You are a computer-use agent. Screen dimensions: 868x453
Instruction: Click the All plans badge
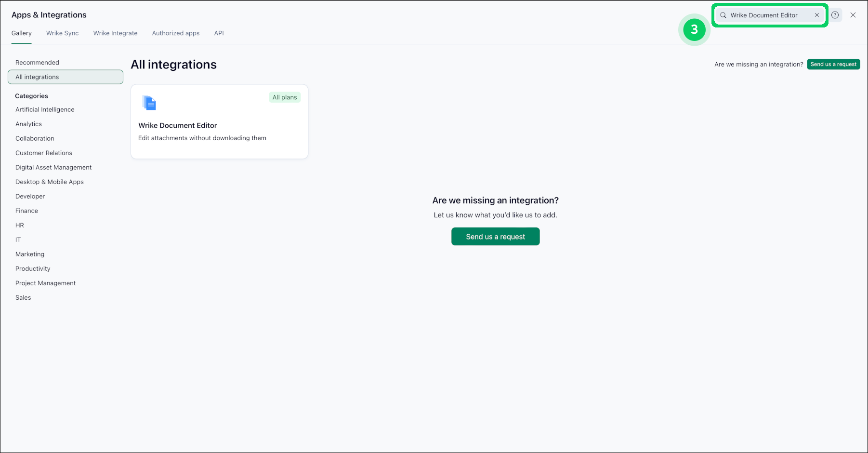click(x=285, y=97)
